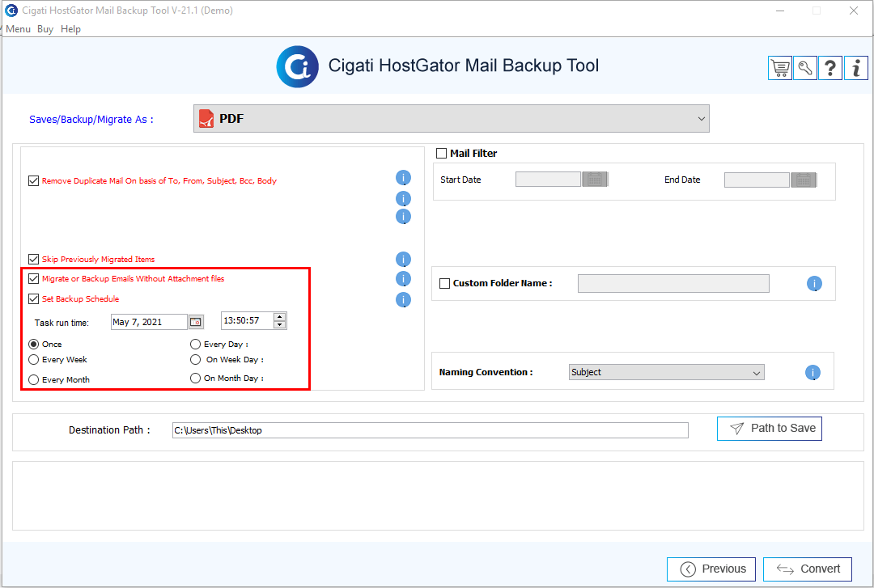Click the Path to Save button

click(770, 429)
